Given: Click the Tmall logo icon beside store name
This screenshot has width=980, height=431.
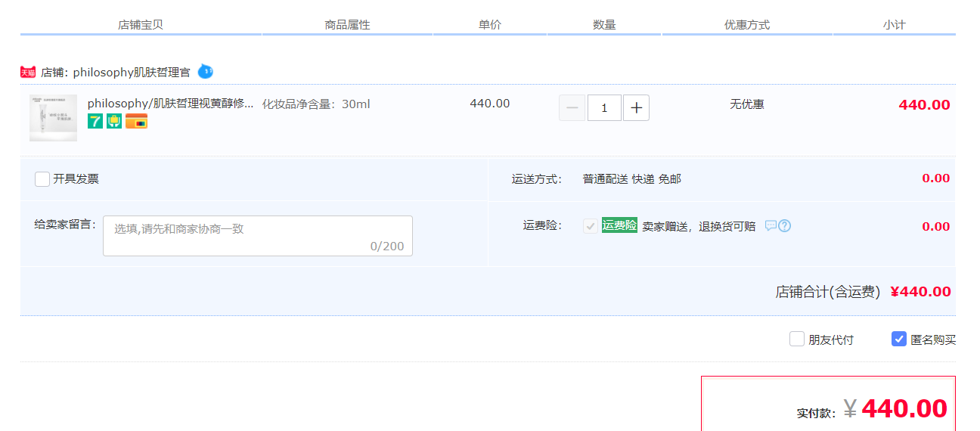Looking at the screenshot, I should click(28, 72).
